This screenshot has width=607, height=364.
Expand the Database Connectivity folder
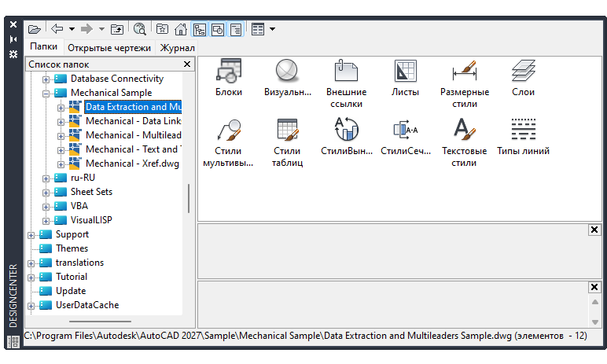click(46, 79)
